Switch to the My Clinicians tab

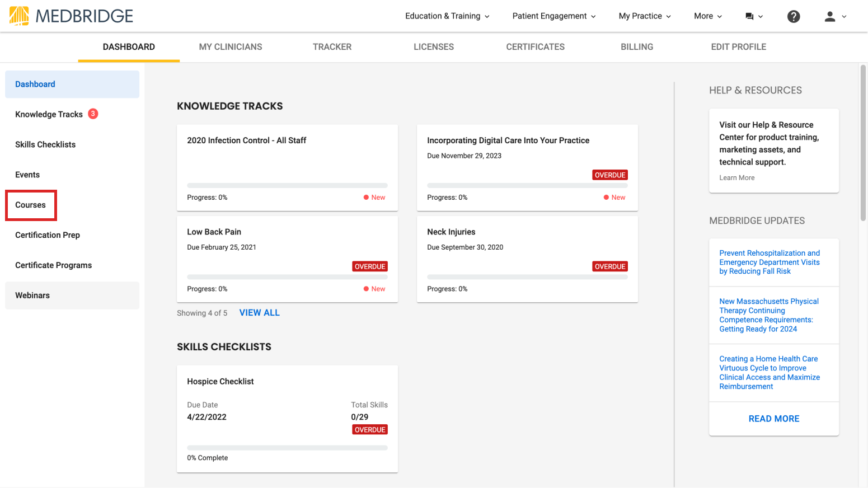coord(231,47)
